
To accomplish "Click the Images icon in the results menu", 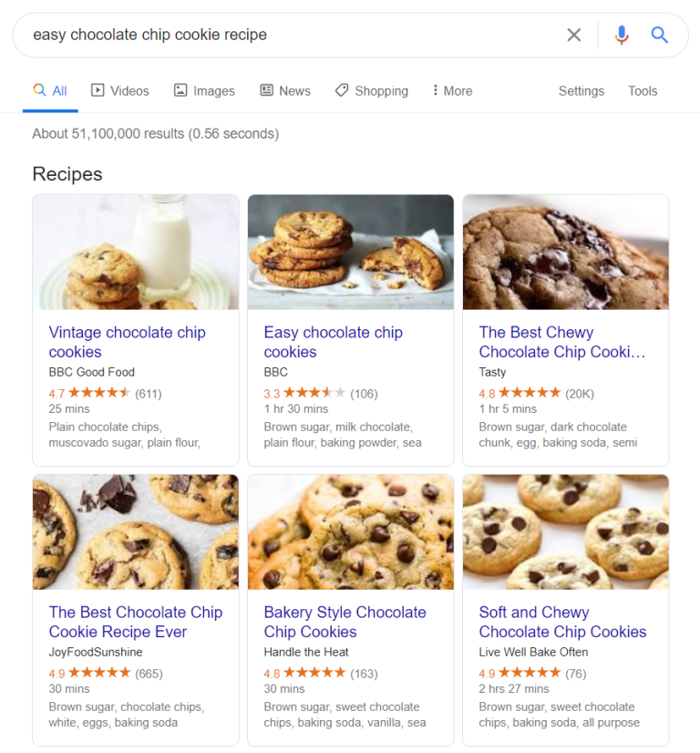I will click(179, 90).
